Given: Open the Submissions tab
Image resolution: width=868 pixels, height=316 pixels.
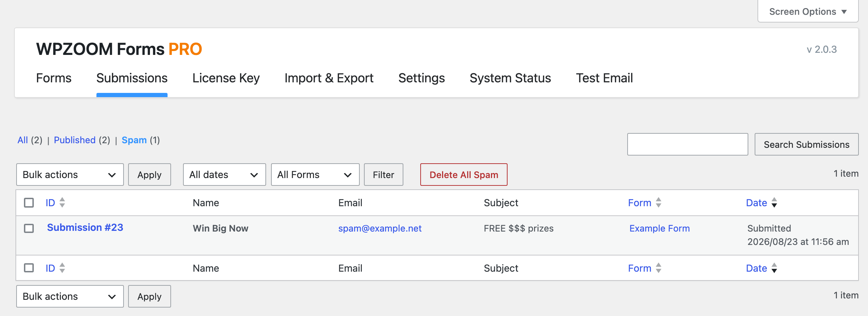Looking at the screenshot, I should click(132, 78).
